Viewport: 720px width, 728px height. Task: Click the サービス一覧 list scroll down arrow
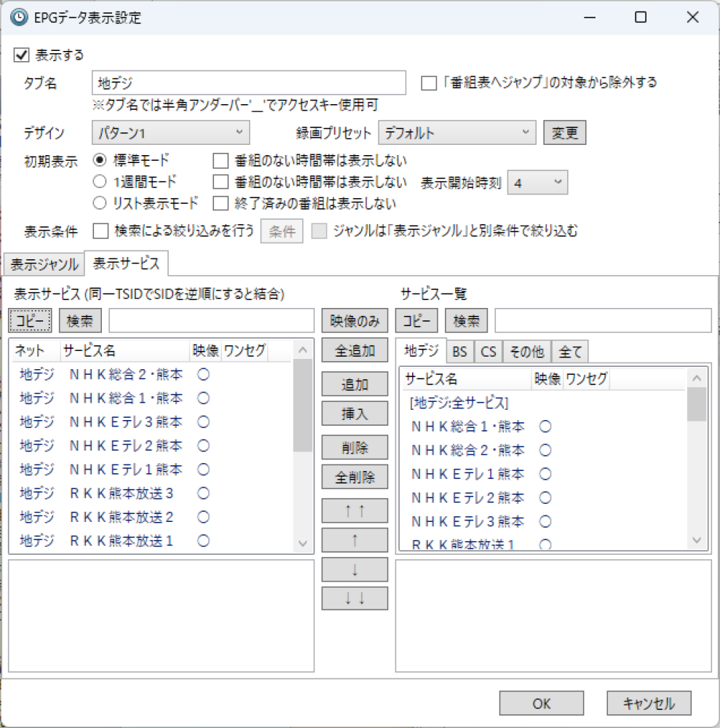coord(696,540)
